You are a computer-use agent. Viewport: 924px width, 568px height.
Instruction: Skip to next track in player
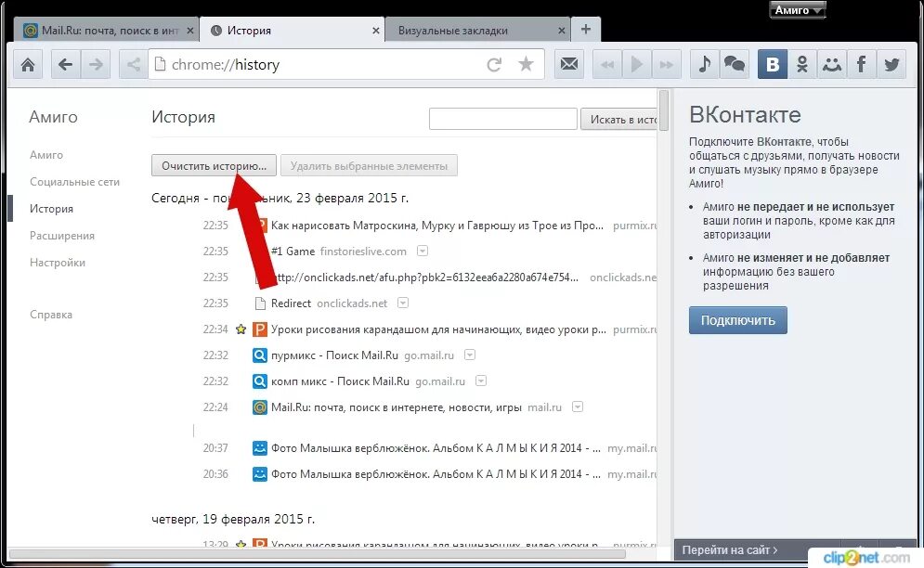[x=666, y=64]
